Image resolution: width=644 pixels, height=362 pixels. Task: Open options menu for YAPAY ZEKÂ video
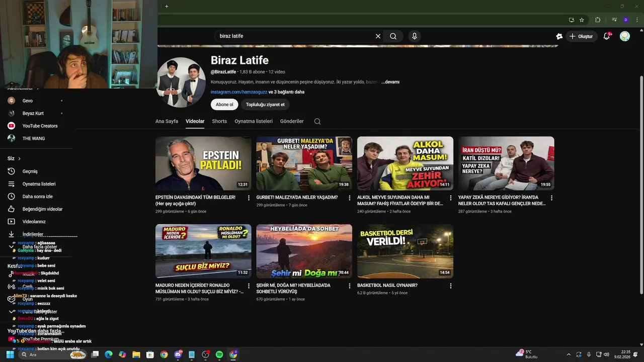point(551,198)
